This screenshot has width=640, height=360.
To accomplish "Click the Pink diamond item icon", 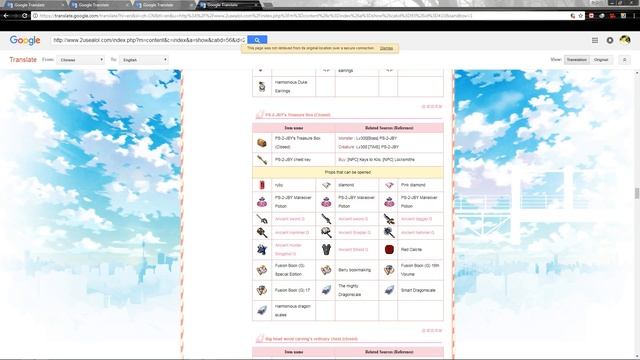I will pos(389,185).
